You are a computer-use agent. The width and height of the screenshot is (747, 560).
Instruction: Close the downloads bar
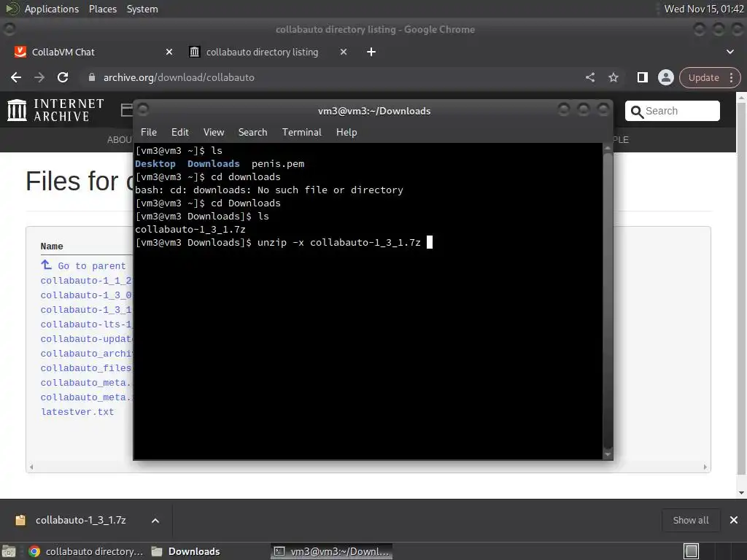click(x=734, y=520)
